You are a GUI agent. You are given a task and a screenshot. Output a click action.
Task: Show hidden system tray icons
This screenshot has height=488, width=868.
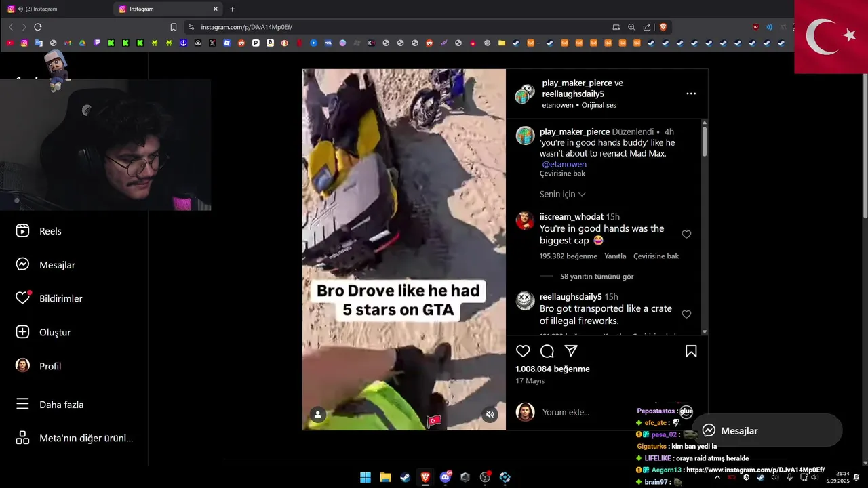[717, 477]
